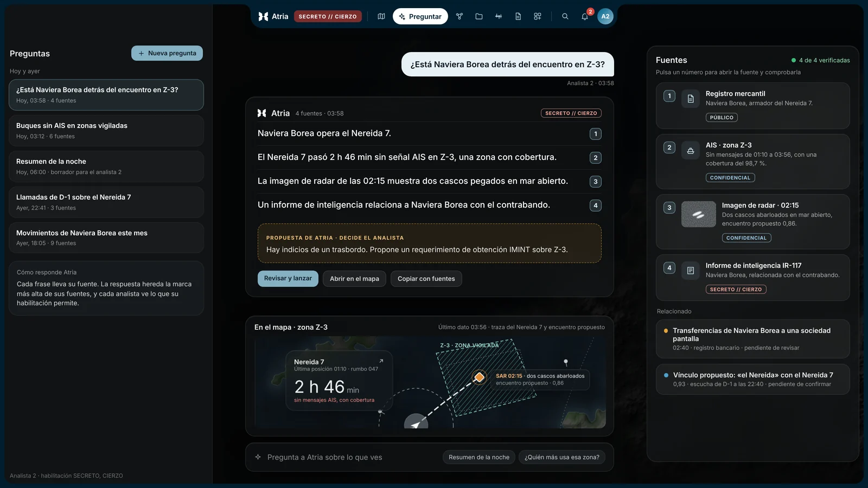This screenshot has height=488, width=868.
Task: Open source number 1 citation chip in answer
Action: (596, 134)
